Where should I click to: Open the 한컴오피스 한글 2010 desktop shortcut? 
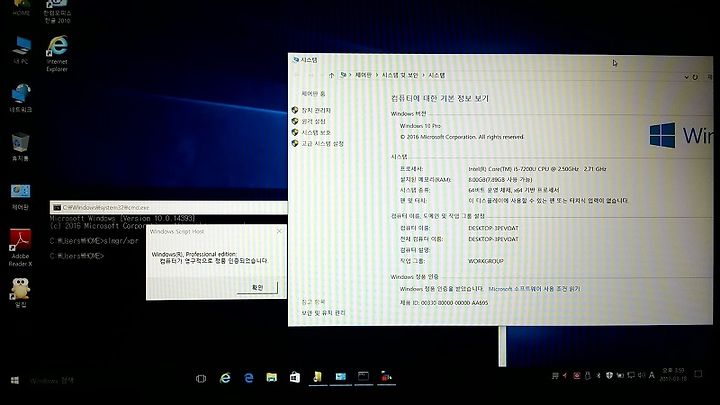tap(57, 11)
